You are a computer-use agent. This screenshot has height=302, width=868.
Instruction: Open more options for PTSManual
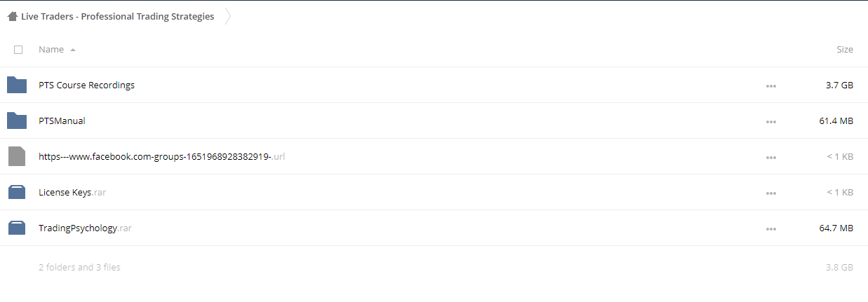771,121
